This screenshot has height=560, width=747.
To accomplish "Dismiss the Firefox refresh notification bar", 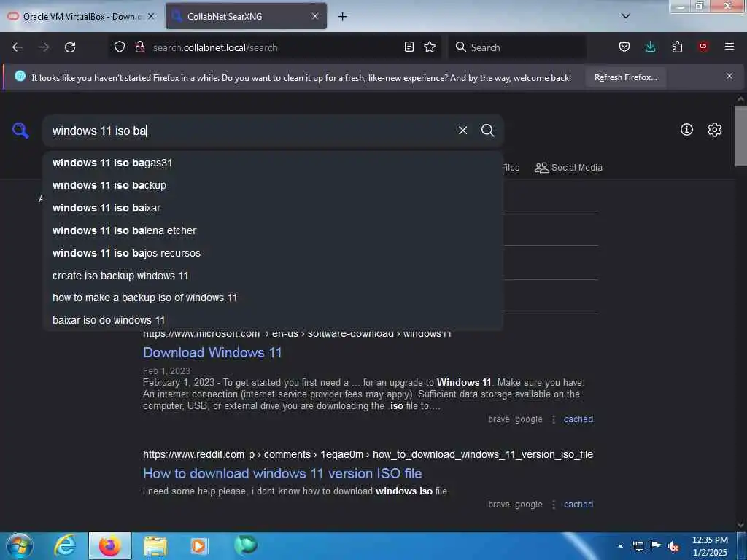I will (729, 76).
